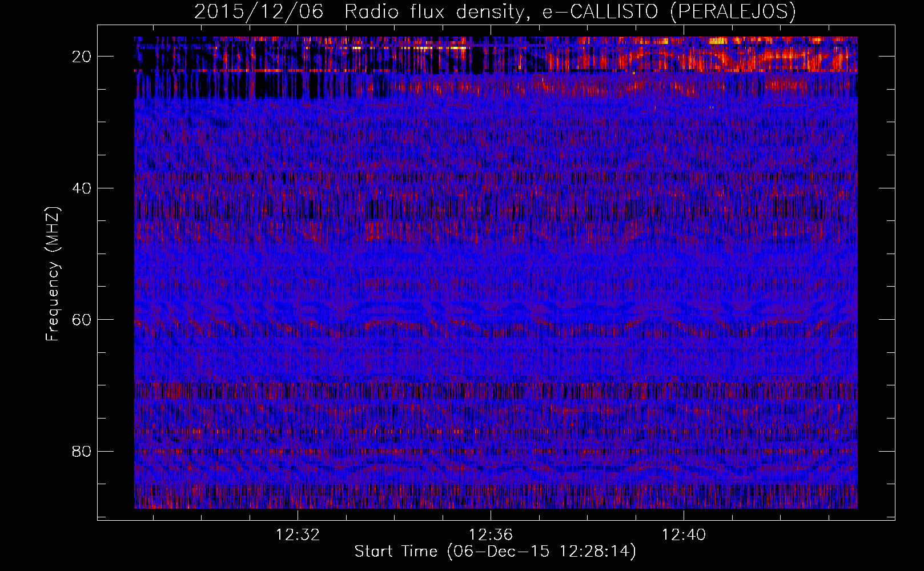Click the 12:32 time tick label
The width and height of the screenshot is (924, 571).
298,535
